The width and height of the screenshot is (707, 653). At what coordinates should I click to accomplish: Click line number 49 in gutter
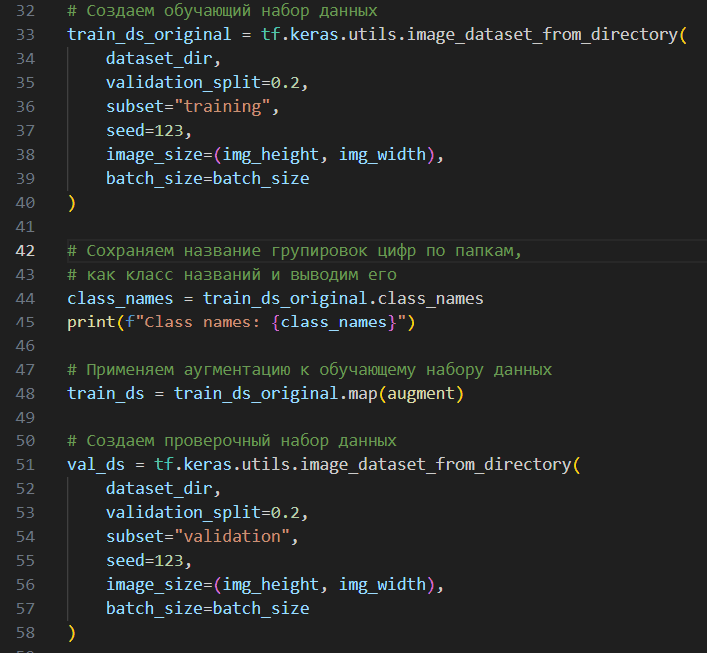click(25, 418)
